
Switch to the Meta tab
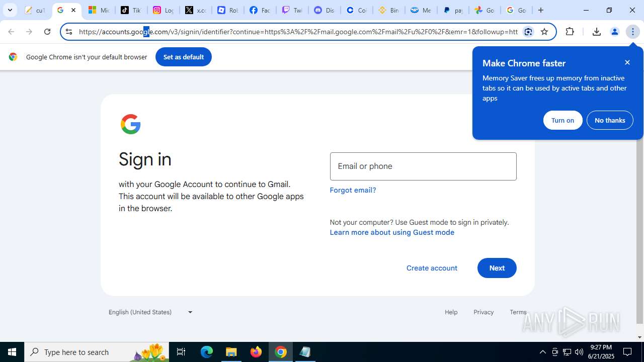coord(421,10)
